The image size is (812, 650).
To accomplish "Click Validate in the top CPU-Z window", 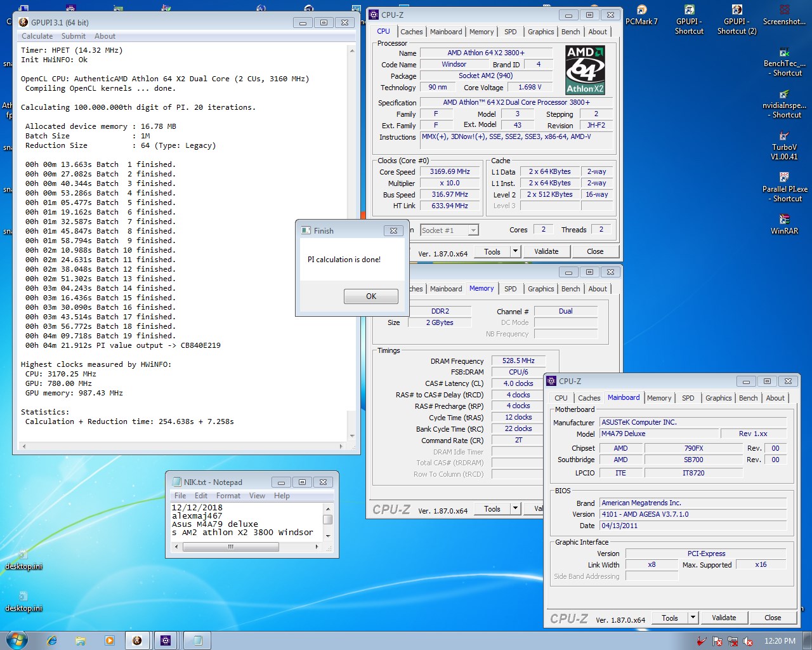I will click(x=546, y=251).
